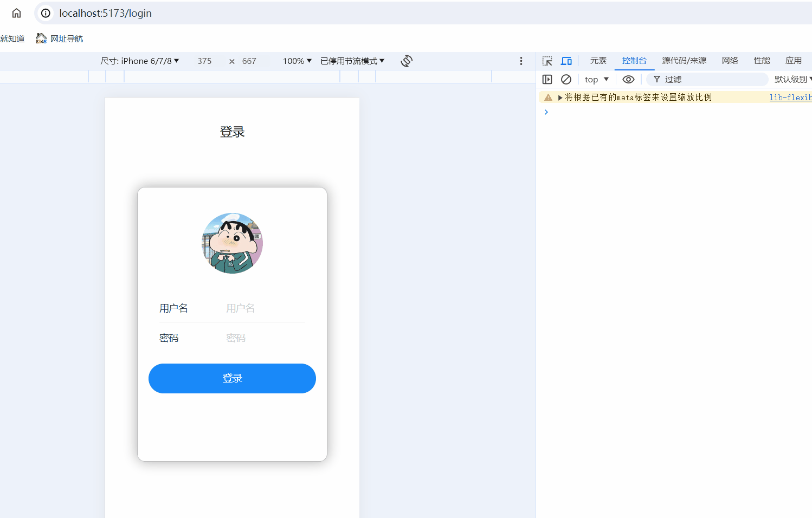Screen dimensions: 812x518
Task: Open the DevTools more options menu
Action: 521,61
